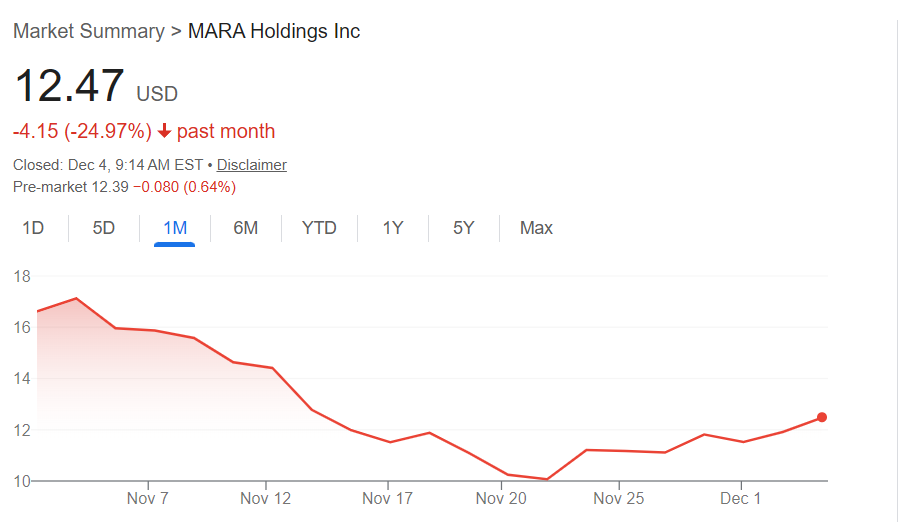Open the Disclaimer link
The height and width of the screenshot is (522, 898).
tap(252, 165)
